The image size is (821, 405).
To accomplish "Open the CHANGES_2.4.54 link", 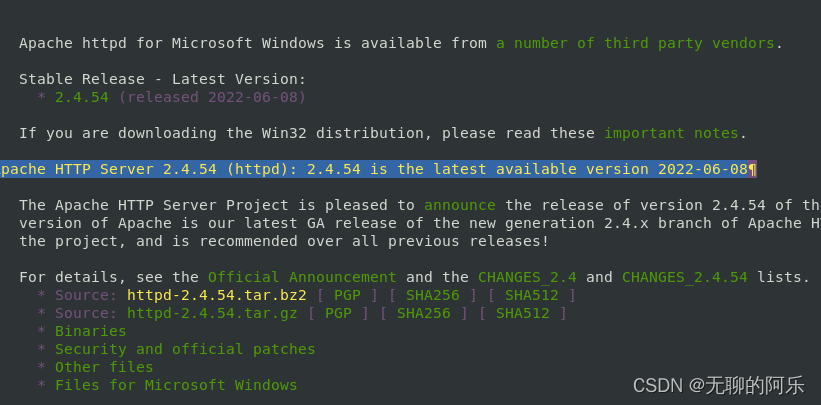I will 684,277.
